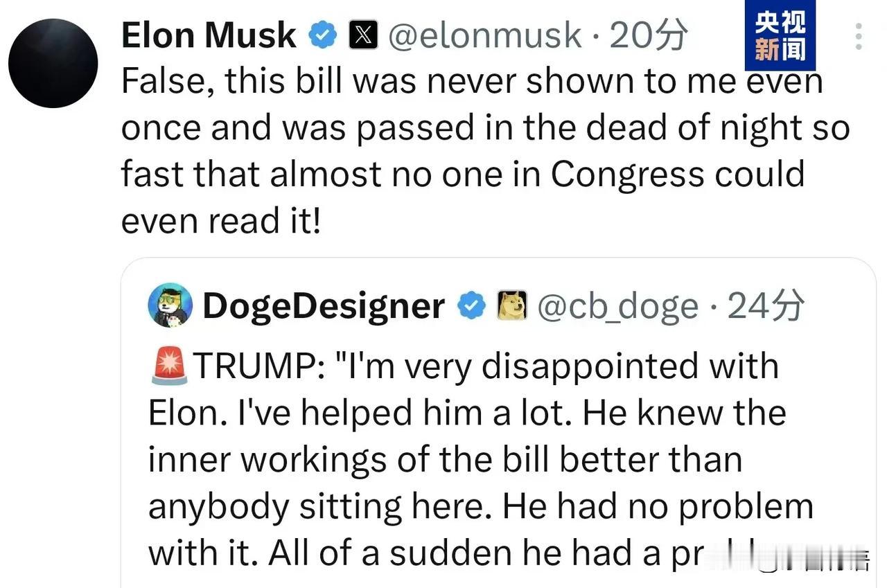
Task: Click the blue verified badge beside Elon Musk
Action: click(323, 35)
